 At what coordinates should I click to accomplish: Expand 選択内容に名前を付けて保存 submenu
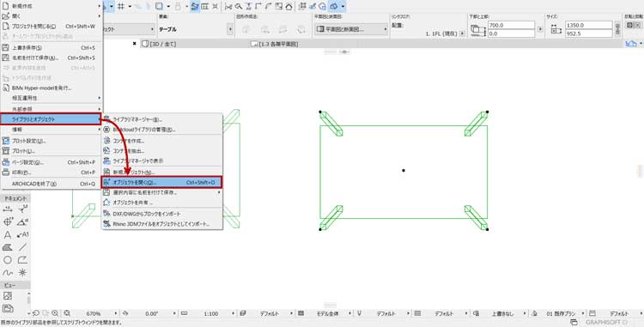coord(161,192)
